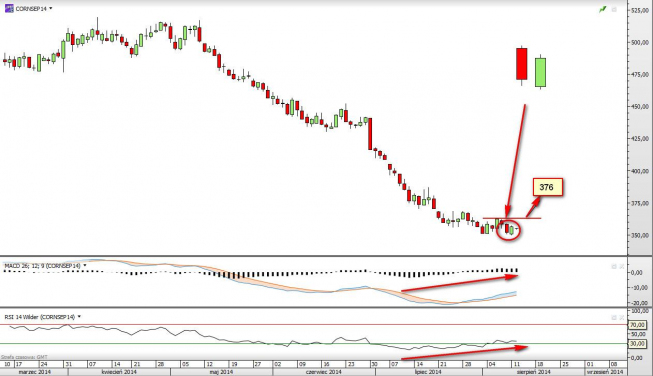Screen dimensions: 653x376
Task: Click the wrzesień 2014 month label
Action: pyautogui.click(x=605, y=371)
